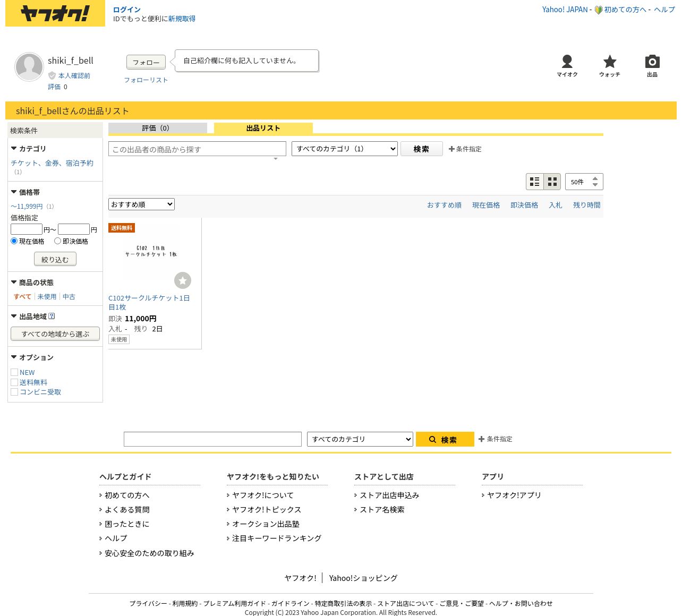This screenshot has height=616, width=682.
Task: Filter by ～11,999円 price range
Action: click(27, 207)
